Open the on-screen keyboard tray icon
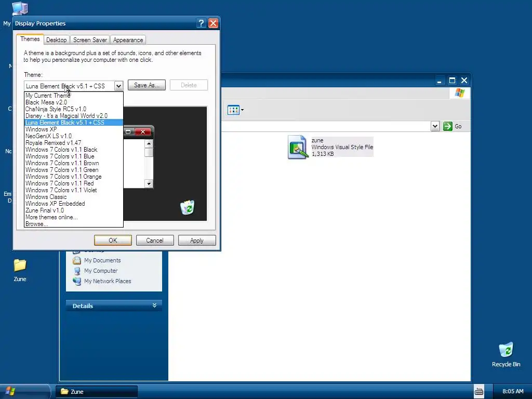The height and width of the screenshot is (399, 532). click(478, 391)
